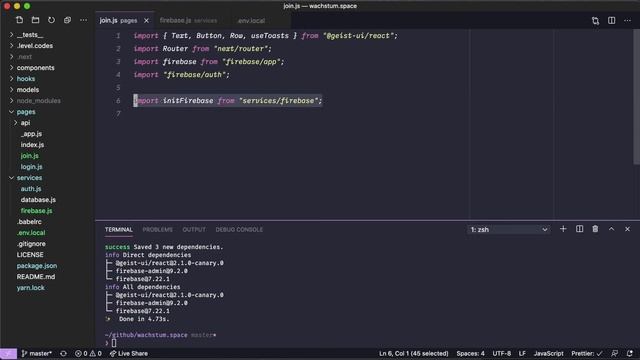Switch to the PROBLEMS tab
Viewport: 640px width, 360px height.
click(x=158, y=229)
